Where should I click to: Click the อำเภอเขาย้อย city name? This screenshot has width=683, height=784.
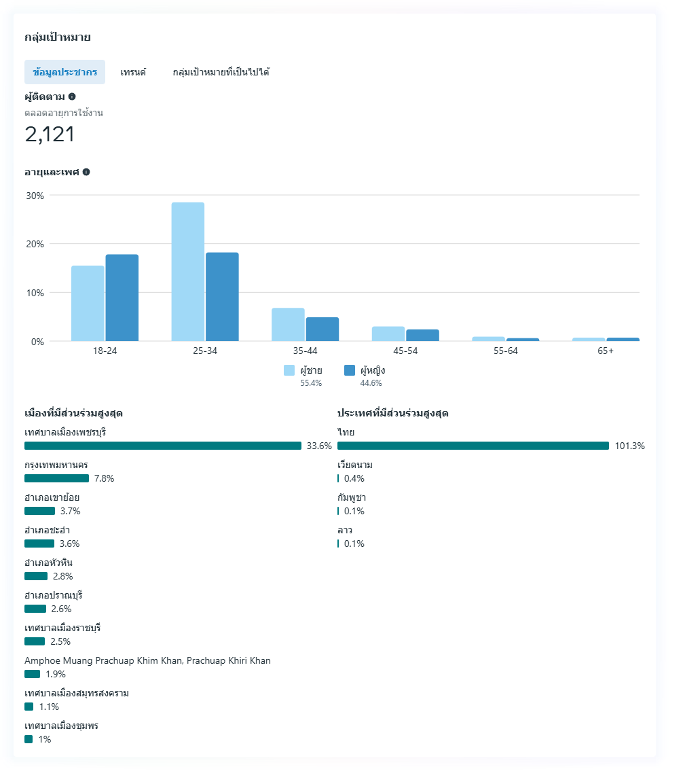point(52,497)
